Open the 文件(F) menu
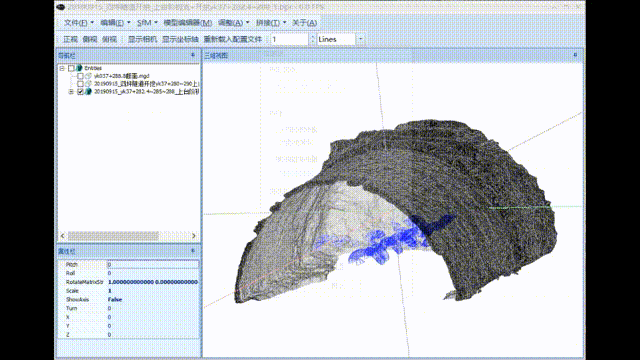Image resolution: width=640 pixels, height=360 pixels. pyautogui.click(x=79, y=23)
